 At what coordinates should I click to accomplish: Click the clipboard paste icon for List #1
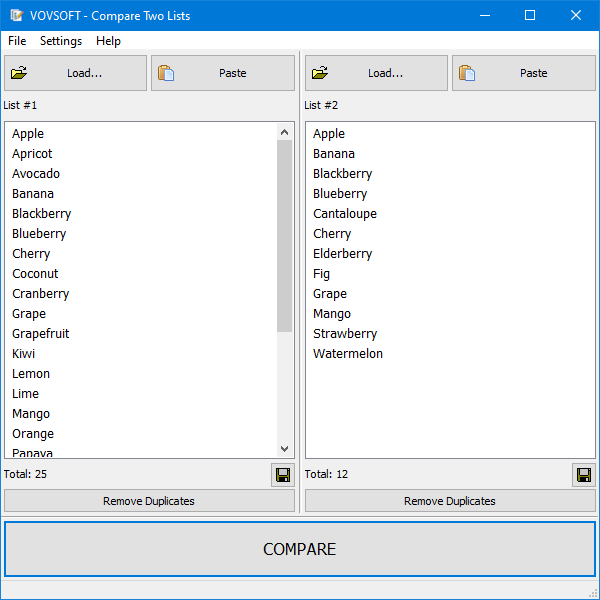(x=166, y=73)
